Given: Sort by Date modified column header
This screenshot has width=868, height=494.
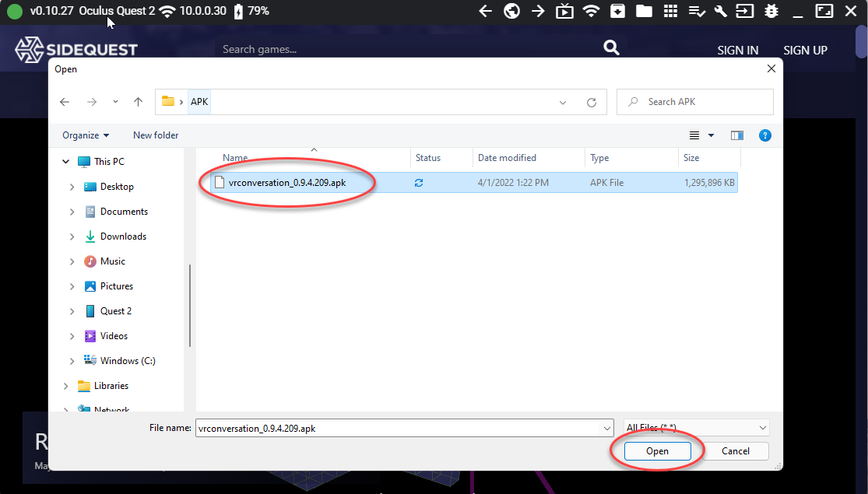Looking at the screenshot, I should tap(507, 158).
